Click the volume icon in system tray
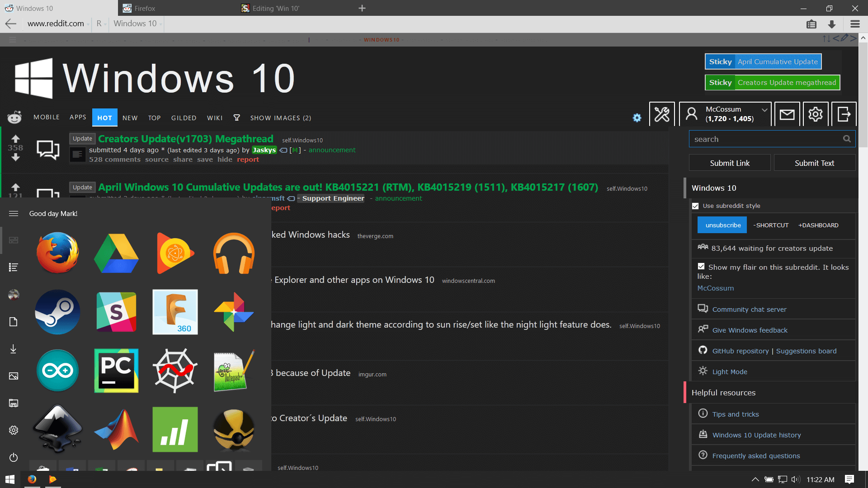Screen dimensions: 868x488 (796, 479)
